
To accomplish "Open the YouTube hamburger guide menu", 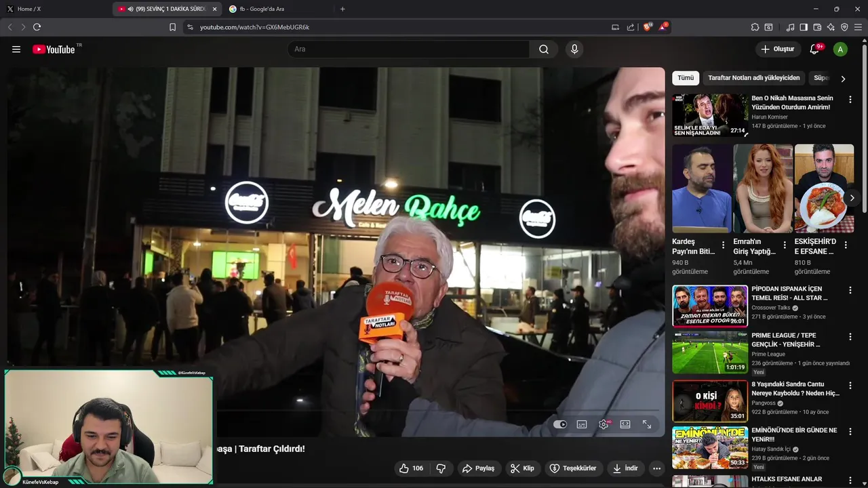I will (16, 49).
